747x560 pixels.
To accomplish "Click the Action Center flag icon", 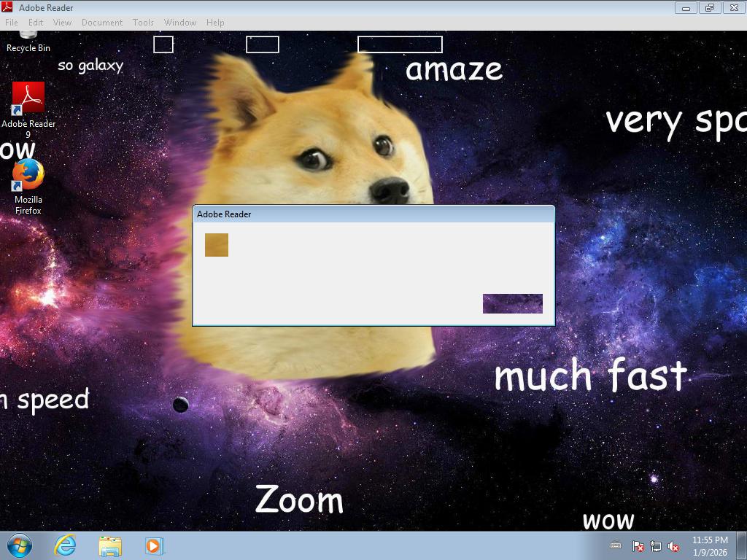I will coord(638,546).
